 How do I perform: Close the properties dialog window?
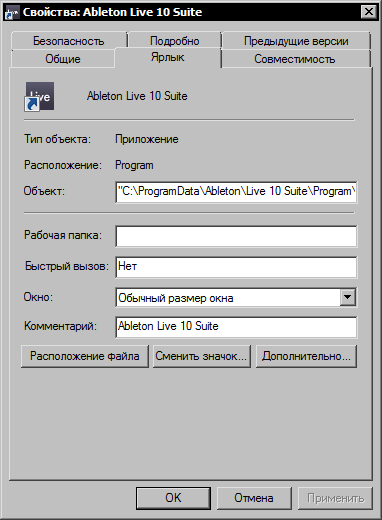click(x=368, y=12)
